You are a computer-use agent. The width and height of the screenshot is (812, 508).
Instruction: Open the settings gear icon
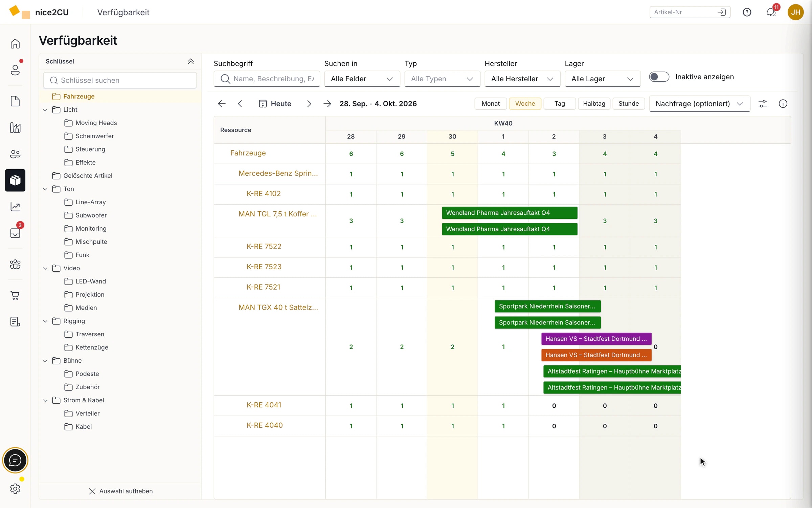15,488
